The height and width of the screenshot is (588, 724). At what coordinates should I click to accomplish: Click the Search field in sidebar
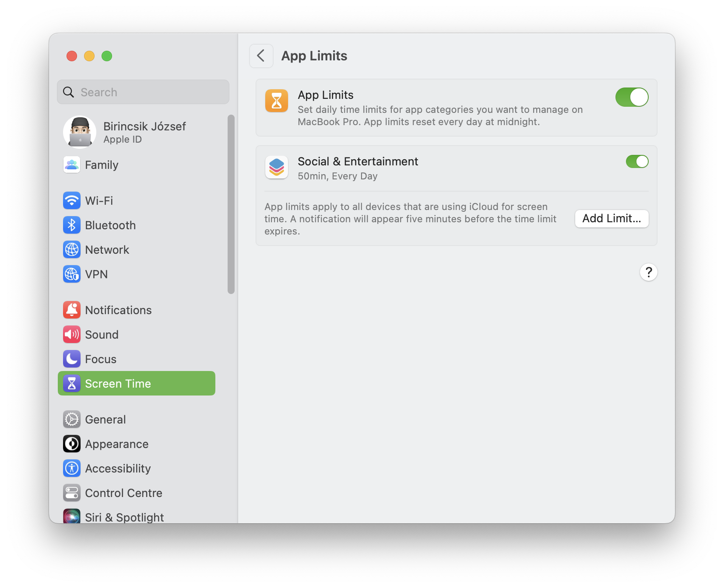click(x=143, y=92)
